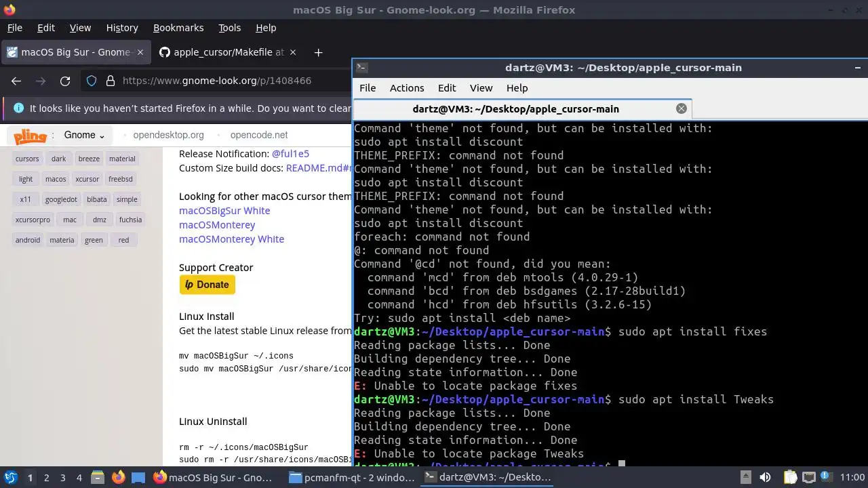Close the apple_cursor/Makefile tab
868x488 pixels.
pyautogui.click(x=293, y=52)
